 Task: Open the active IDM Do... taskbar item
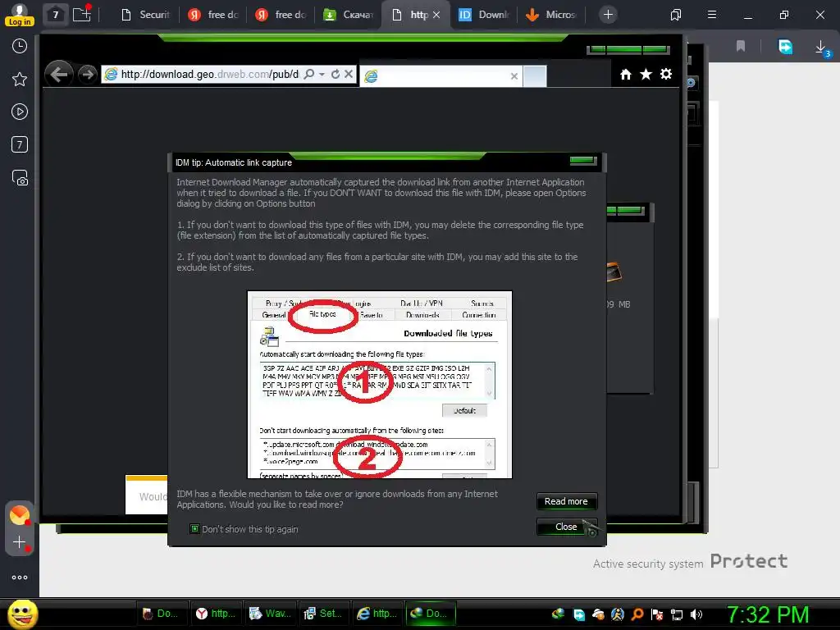[x=431, y=614]
